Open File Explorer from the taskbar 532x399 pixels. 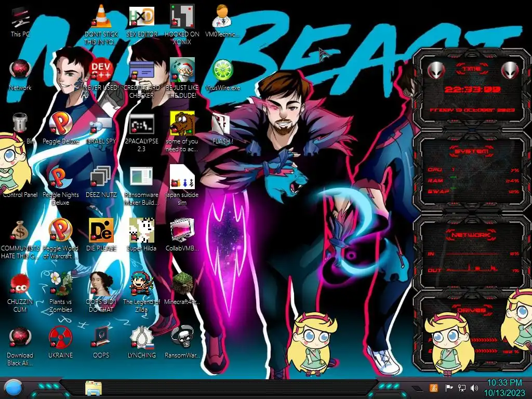[x=94, y=389]
